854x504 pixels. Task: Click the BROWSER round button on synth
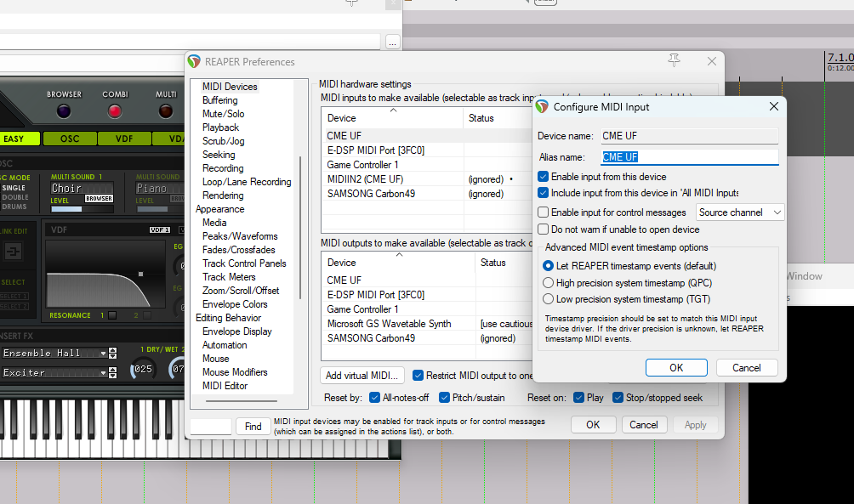64,111
